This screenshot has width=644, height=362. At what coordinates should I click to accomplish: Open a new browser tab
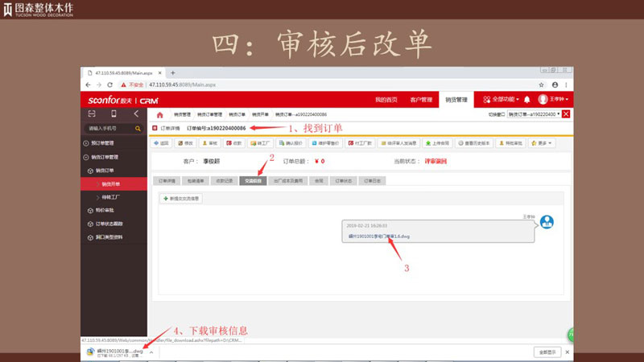pyautogui.click(x=173, y=73)
